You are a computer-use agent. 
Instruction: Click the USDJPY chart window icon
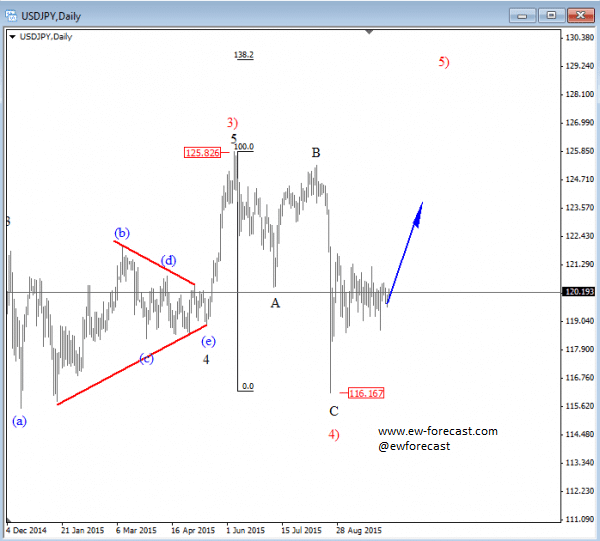(x=11, y=16)
